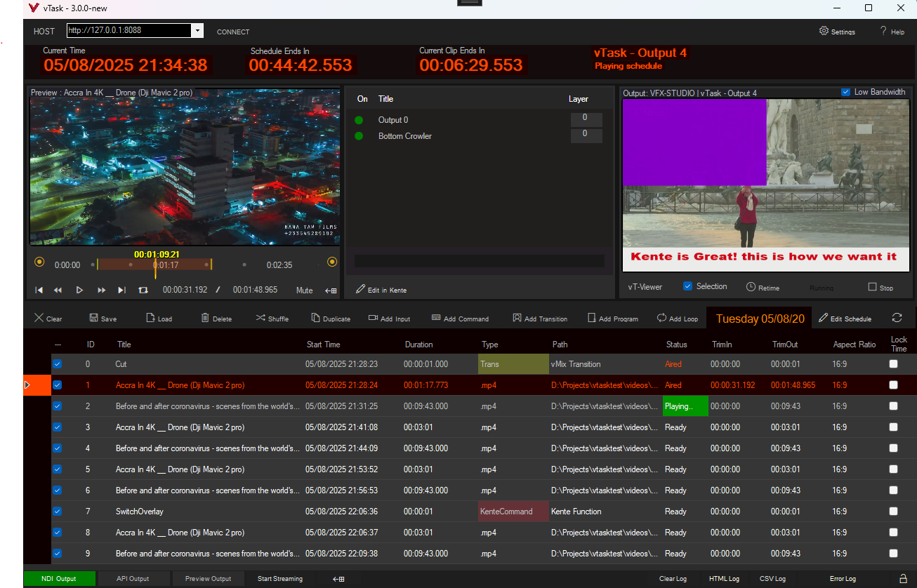Add Loop to schedule

678,319
